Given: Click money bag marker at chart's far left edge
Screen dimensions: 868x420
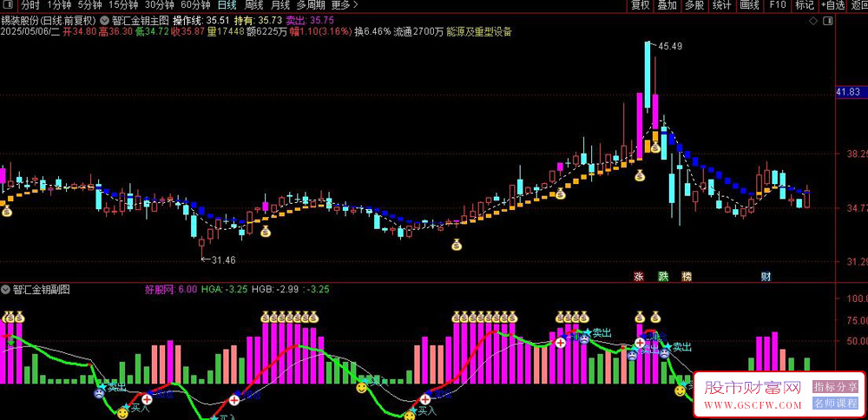Looking at the screenshot, I should [6, 211].
